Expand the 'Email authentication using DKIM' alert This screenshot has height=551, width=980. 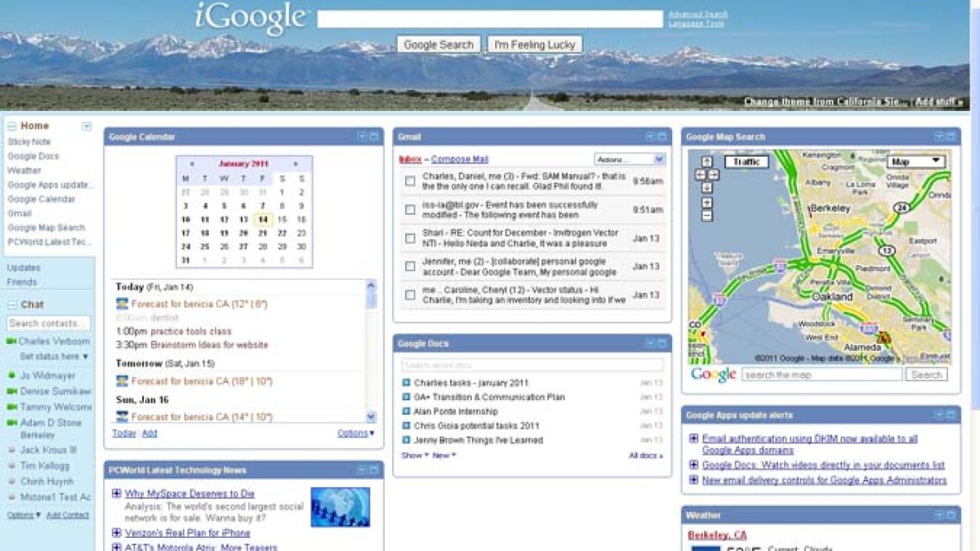point(693,438)
